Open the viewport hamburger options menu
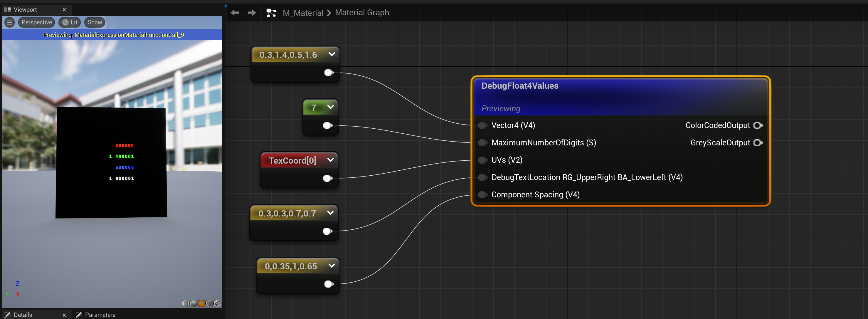This screenshot has height=319, width=868. 9,22
